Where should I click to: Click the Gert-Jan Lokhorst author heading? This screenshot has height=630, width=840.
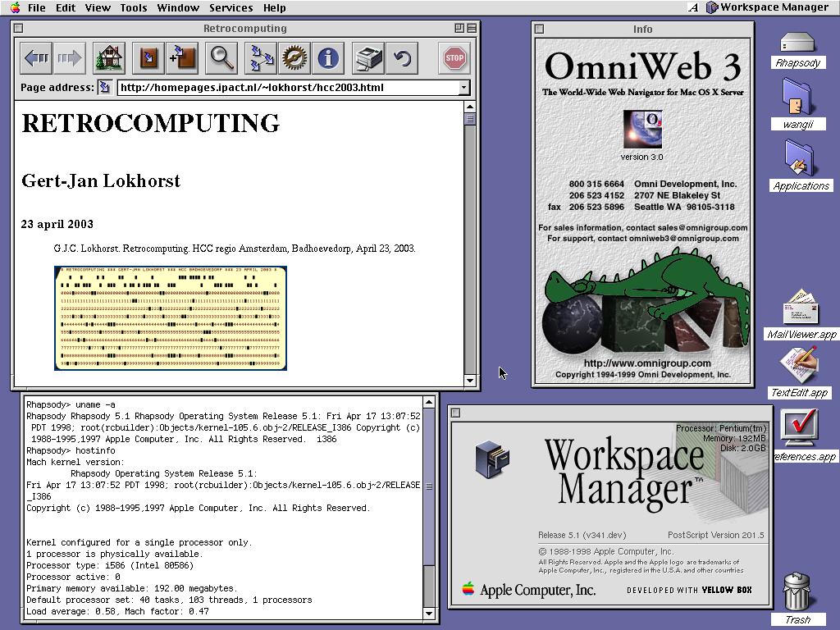(x=101, y=180)
